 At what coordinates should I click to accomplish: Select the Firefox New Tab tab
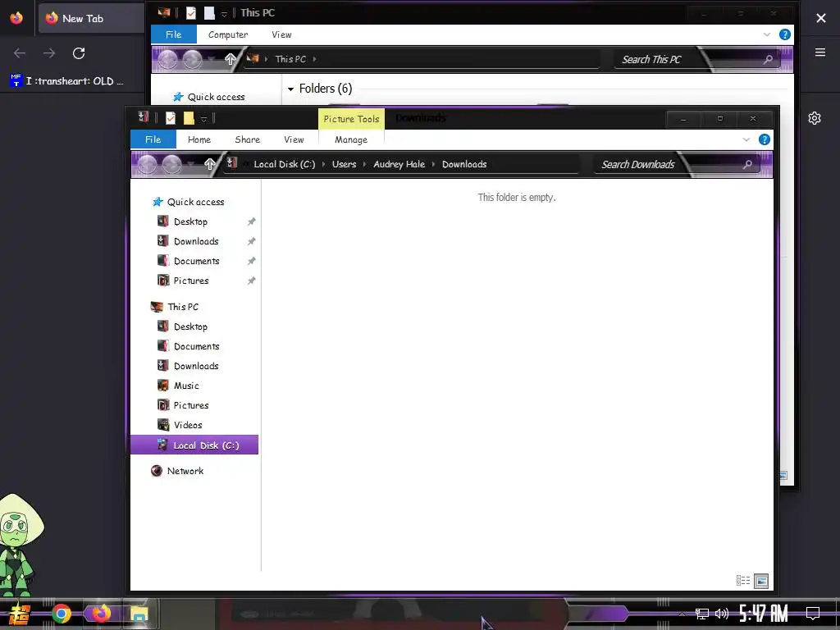click(91, 18)
